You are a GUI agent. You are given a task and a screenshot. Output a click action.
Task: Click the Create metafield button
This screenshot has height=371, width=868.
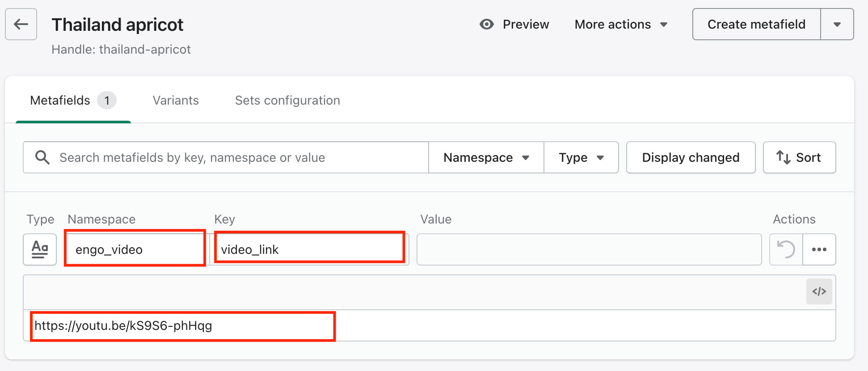click(756, 24)
